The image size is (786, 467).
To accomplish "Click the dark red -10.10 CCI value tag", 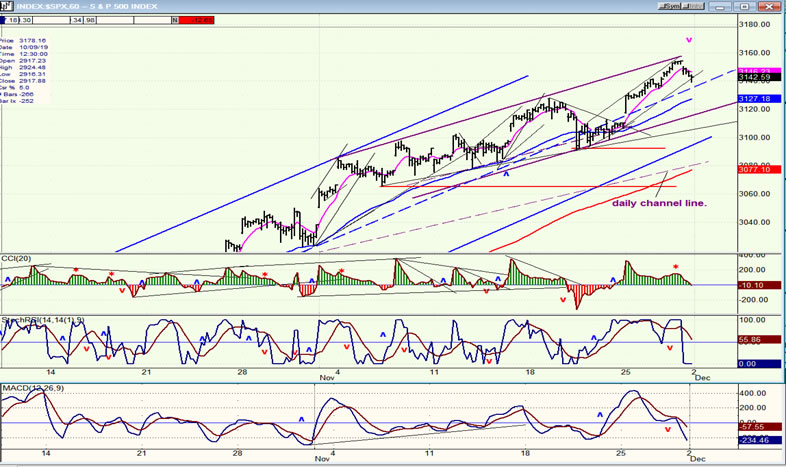I will [x=759, y=285].
